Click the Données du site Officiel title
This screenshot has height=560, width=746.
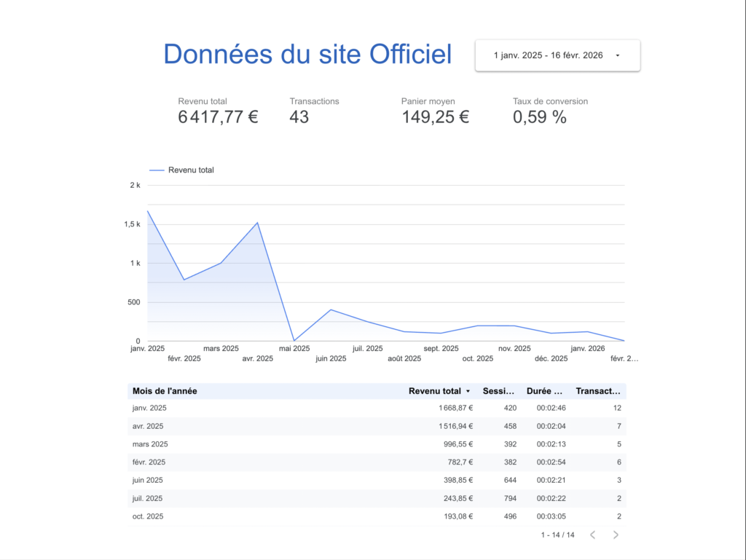coord(307,55)
